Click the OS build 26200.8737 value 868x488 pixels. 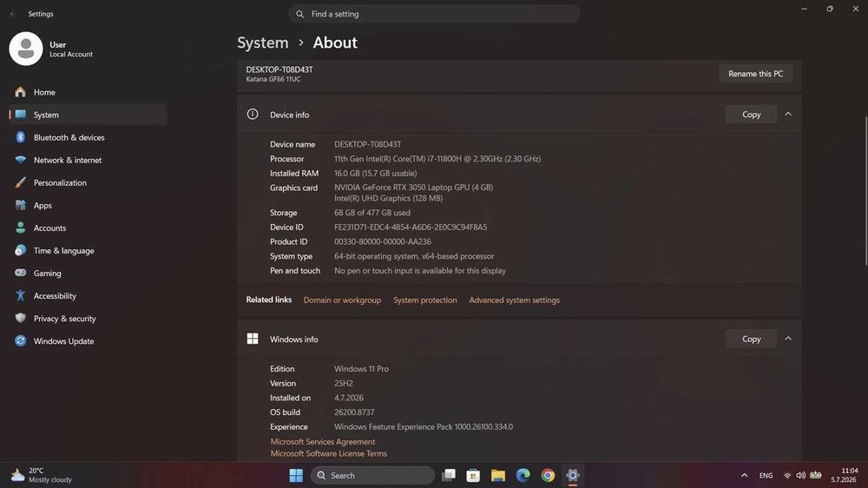[354, 412]
